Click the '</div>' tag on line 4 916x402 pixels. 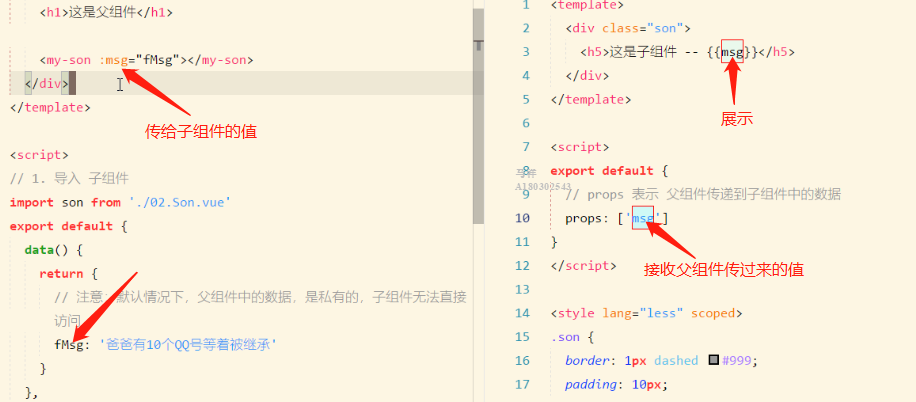click(587, 75)
